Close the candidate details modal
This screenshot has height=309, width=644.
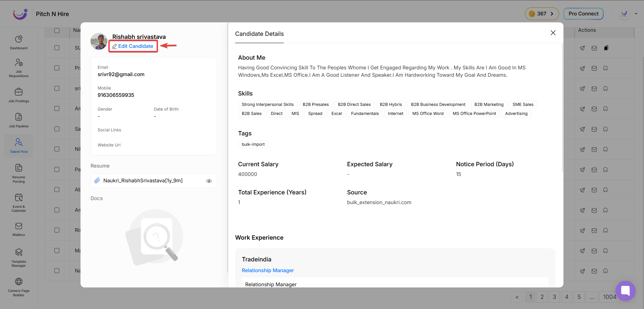point(553,33)
